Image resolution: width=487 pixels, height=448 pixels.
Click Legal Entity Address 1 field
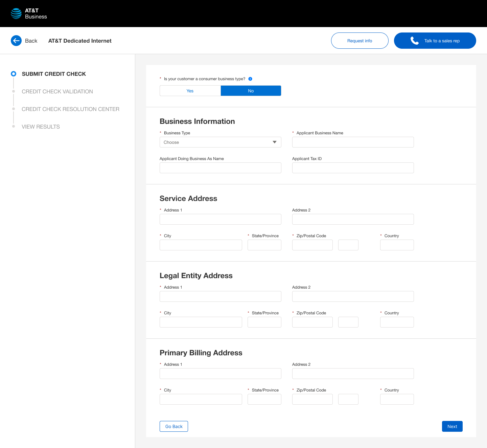click(221, 296)
